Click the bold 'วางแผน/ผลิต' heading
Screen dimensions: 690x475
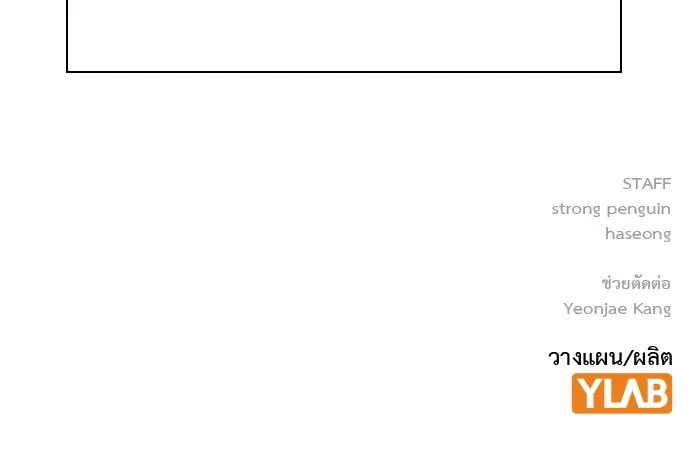(x=610, y=357)
